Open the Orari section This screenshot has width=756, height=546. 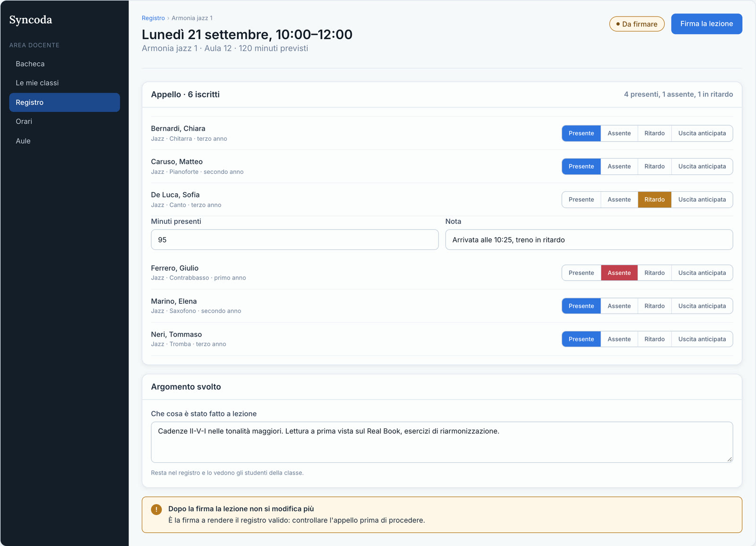(x=64, y=121)
